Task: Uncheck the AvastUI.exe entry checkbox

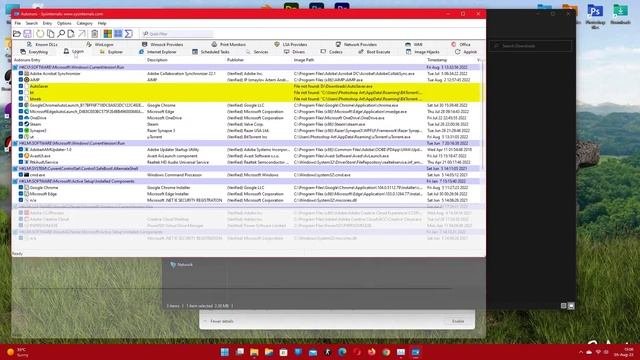Action: [x=21, y=156]
